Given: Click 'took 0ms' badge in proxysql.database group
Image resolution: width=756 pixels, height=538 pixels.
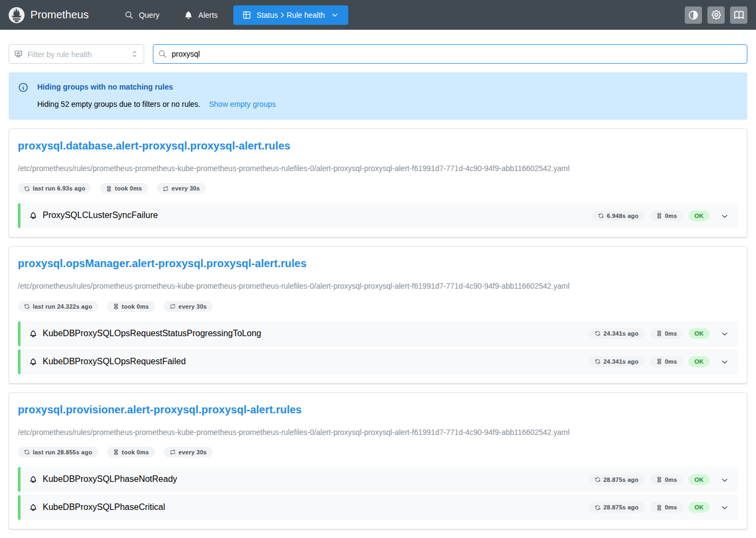Looking at the screenshot, I should pyautogui.click(x=124, y=188).
